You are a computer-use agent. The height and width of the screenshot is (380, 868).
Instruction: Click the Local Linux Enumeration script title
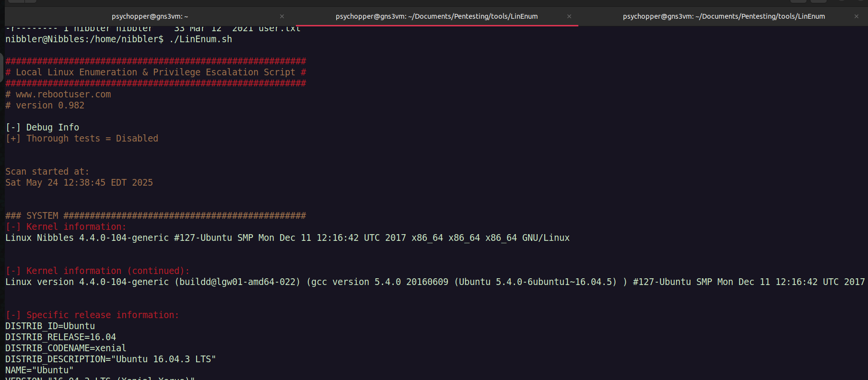coord(155,72)
